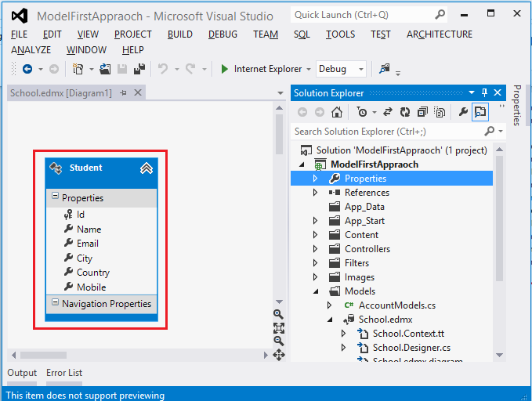Collapse the School.edmx node

(x=330, y=320)
